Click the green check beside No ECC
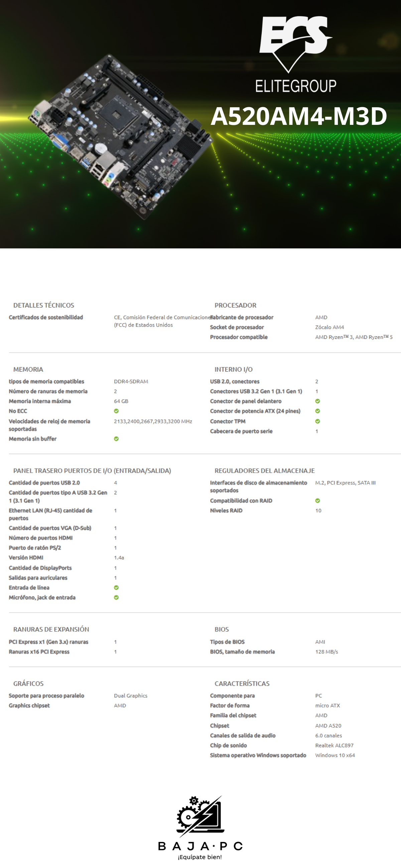The width and height of the screenshot is (401, 868). coord(116,411)
